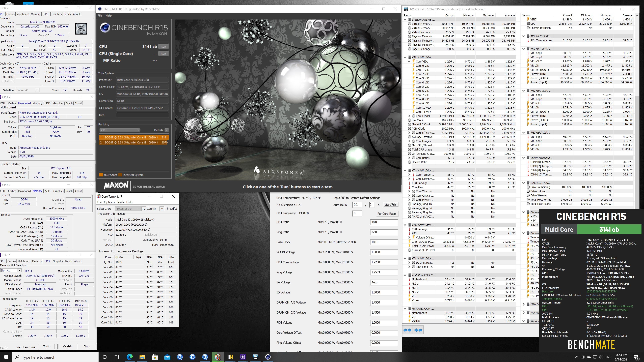Open Caches tab in top CPU-Z window
Screen dimensions: 644x362
click(10, 14)
